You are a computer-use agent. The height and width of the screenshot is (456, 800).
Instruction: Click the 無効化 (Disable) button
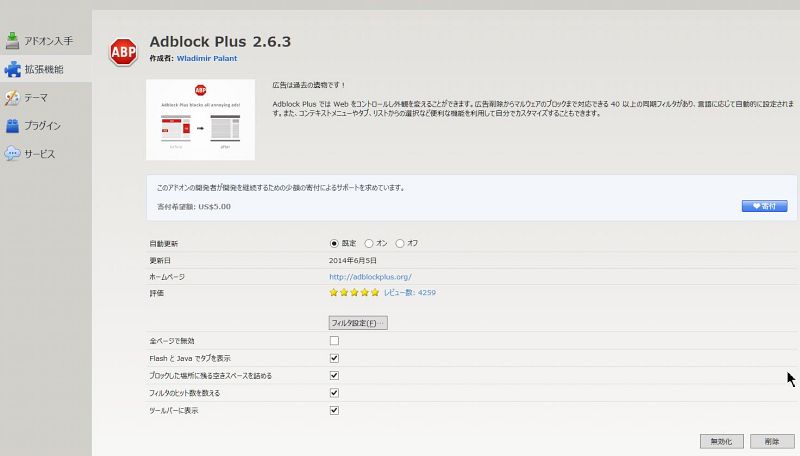(x=721, y=441)
